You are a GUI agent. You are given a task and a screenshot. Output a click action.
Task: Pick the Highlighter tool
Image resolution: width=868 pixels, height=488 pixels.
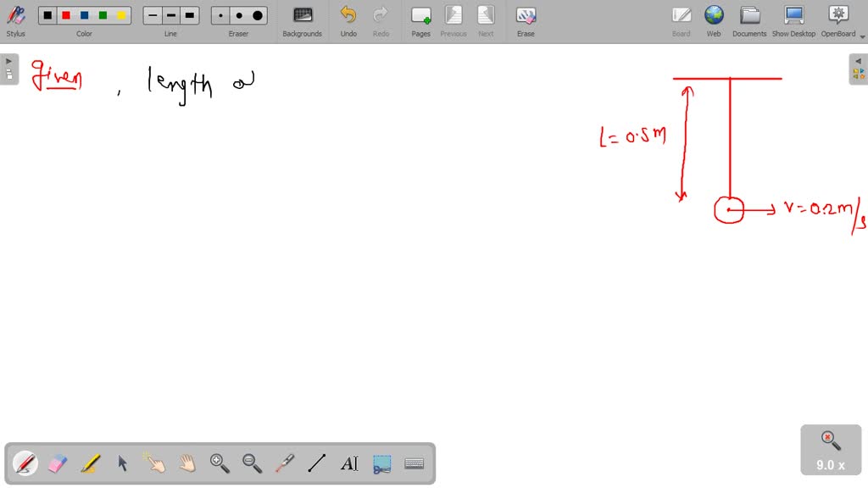coord(89,463)
